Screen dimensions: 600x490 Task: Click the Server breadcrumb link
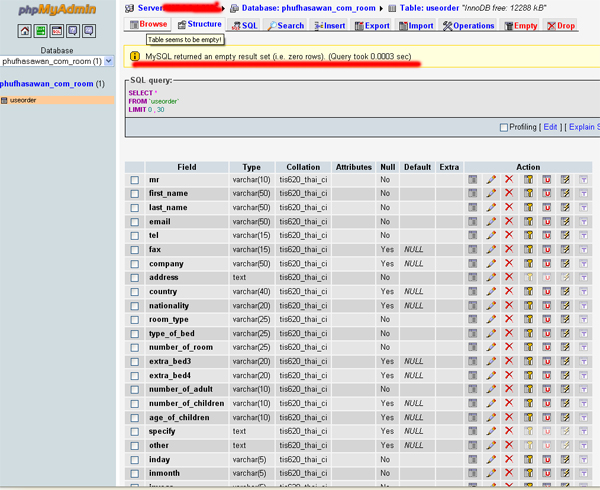pyautogui.click(x=150, y=8)
